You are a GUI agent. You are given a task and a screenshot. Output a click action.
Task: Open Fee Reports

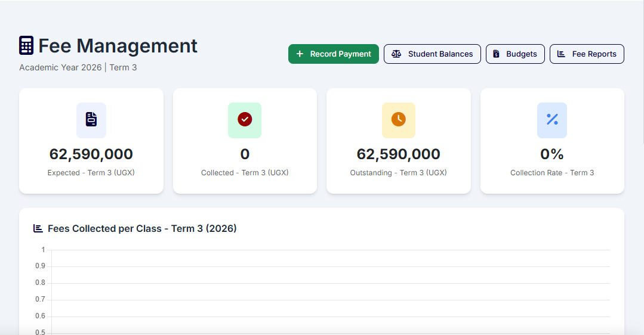point(587,54)
